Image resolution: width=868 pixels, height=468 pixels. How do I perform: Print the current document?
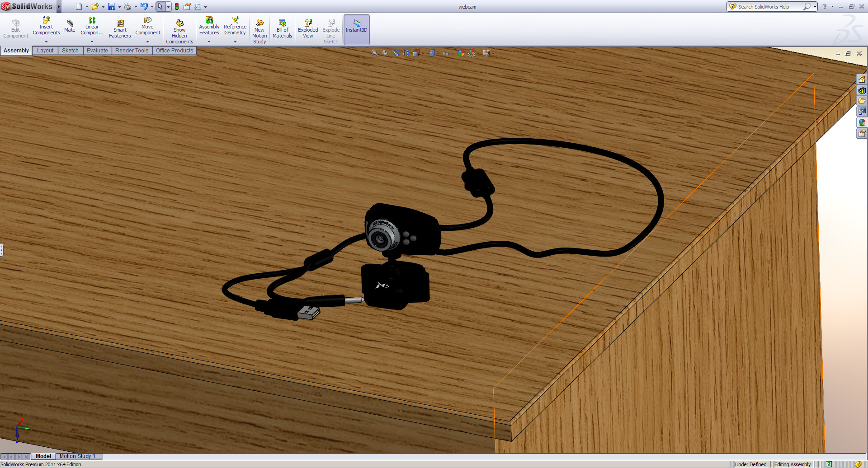coord(127,6)
